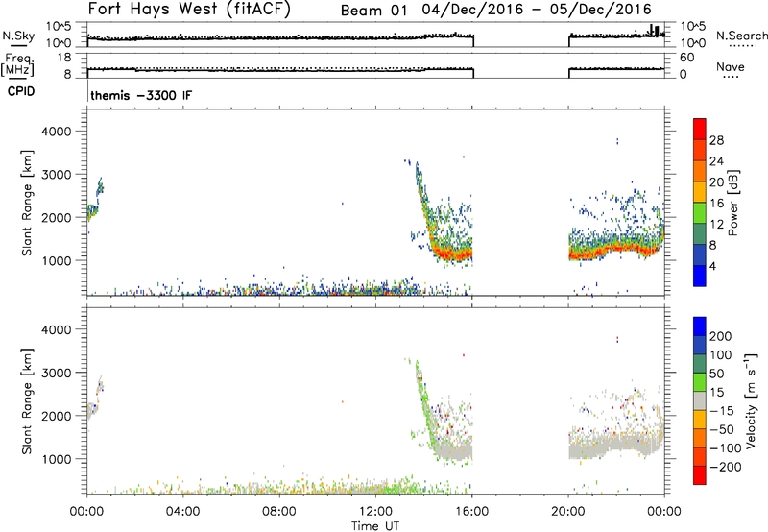
Task: Click the 'Power [dB]' colorbar label
Action: (733, 203)
